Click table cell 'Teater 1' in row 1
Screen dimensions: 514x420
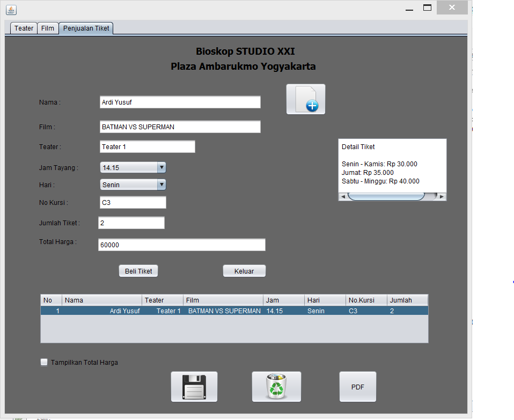[x=162, y=311]
